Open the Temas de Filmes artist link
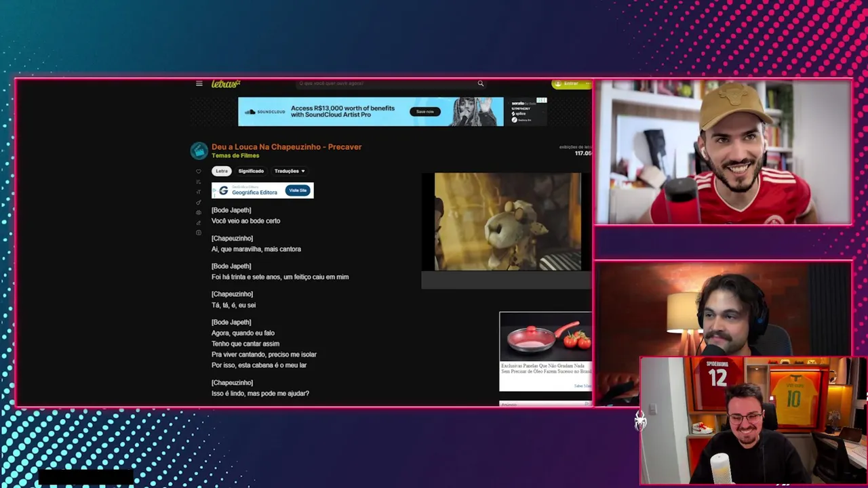868x488 pixels. [235, 156]
